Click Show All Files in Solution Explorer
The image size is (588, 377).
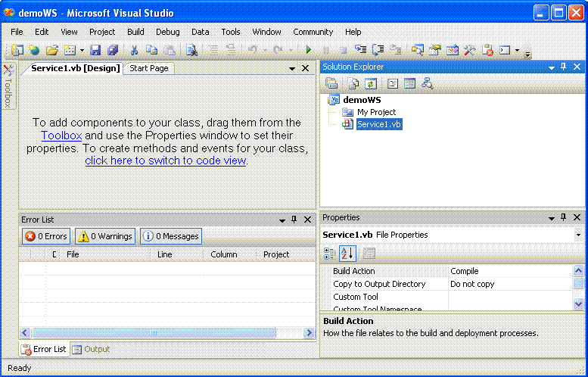353,83
